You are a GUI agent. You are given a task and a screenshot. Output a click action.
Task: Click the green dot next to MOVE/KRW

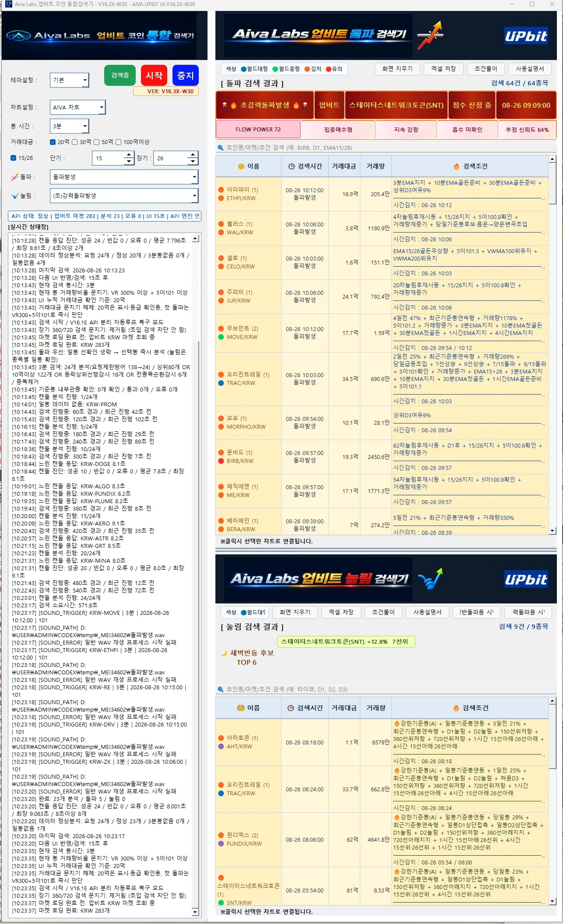coord(221,337)
